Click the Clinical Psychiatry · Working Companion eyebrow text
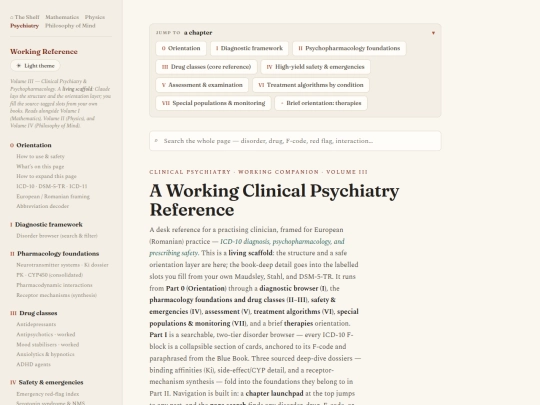540x405 pixels. 258,172
